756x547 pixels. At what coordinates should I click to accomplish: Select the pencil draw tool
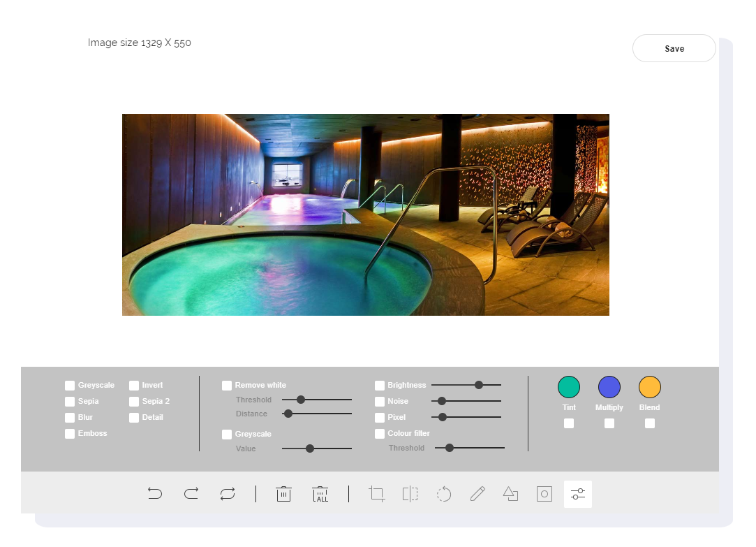click(477, 494)
